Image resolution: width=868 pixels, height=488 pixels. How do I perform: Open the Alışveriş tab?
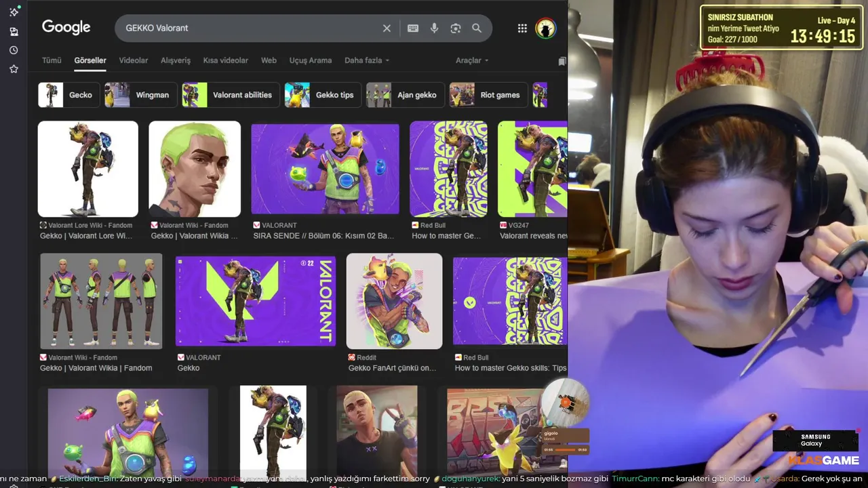tap(176, 60)
